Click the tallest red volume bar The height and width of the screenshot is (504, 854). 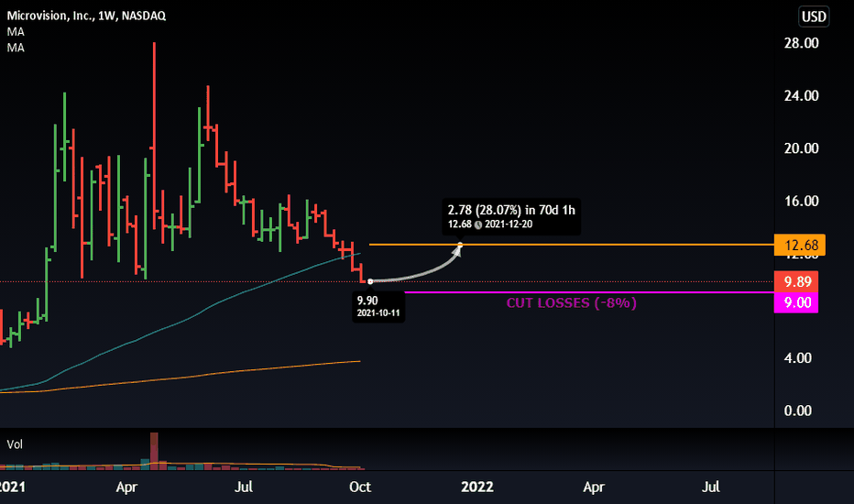click(x=154, y=451)
